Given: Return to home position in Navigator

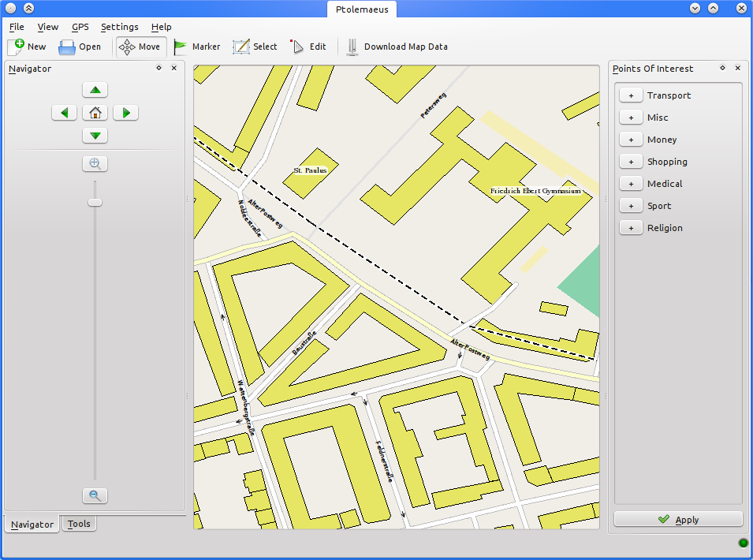Looking at the screenshot, I should 95,113.
